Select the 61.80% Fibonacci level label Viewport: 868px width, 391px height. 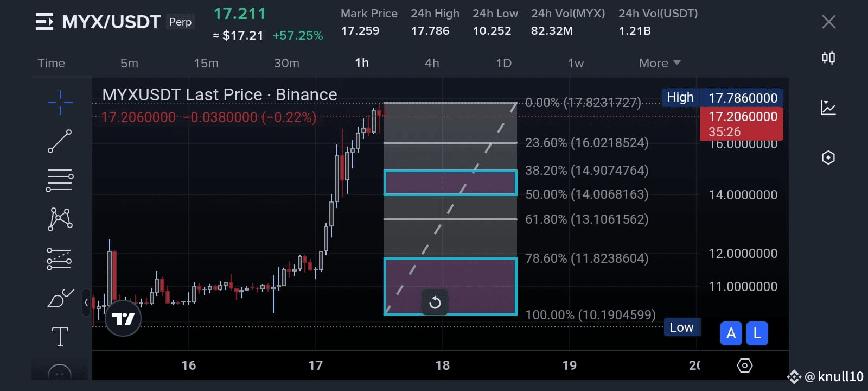point(586,219)
